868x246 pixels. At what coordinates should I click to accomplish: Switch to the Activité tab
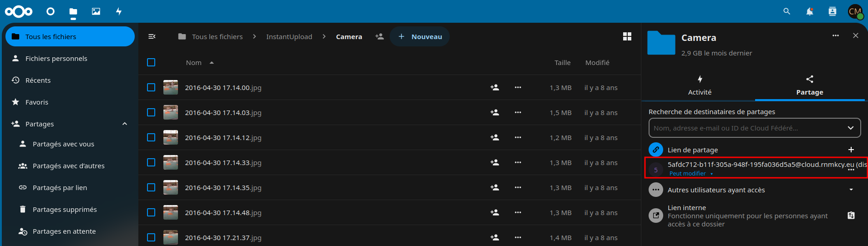700,85
